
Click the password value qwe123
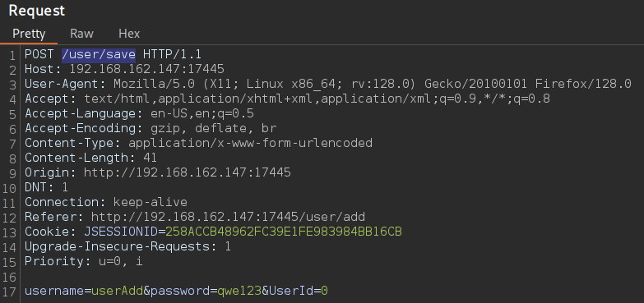pyautogui.click(x=239, y=292)
